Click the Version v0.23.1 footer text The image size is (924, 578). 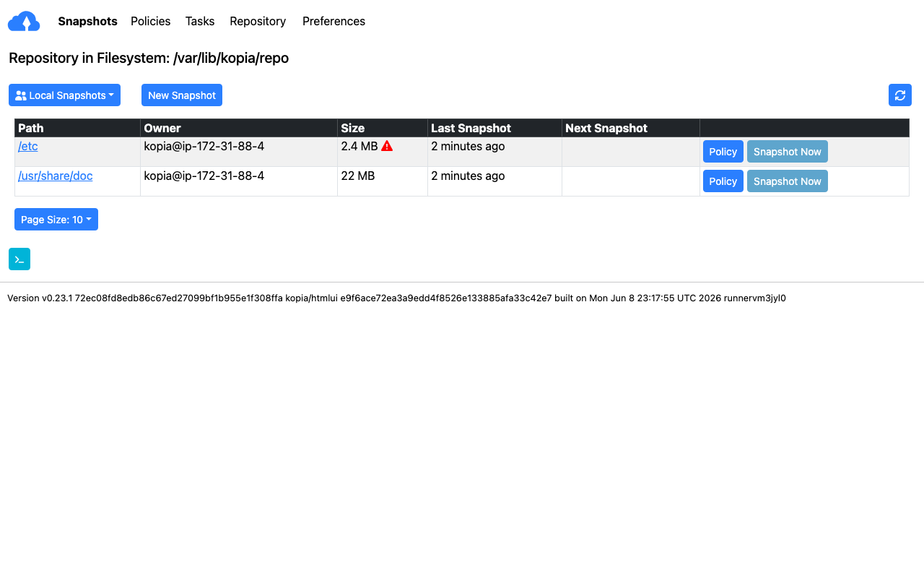pyautogui.click(x=396, y=298)
